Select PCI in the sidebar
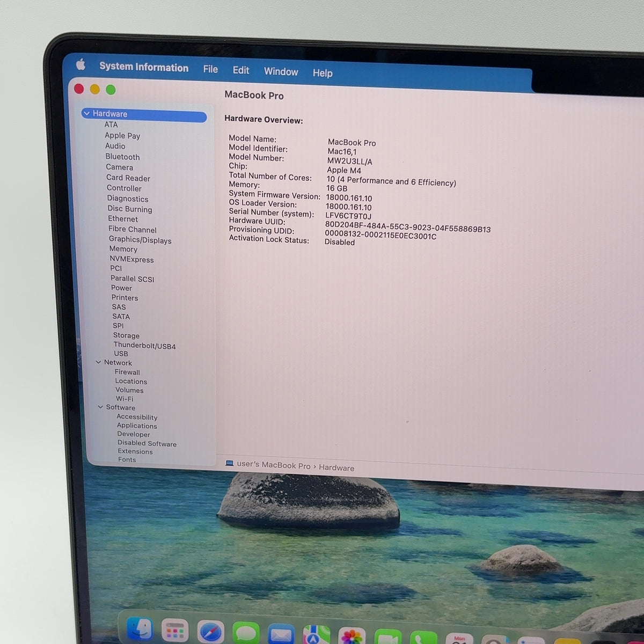644x644 pixels. tap(116, 268)
